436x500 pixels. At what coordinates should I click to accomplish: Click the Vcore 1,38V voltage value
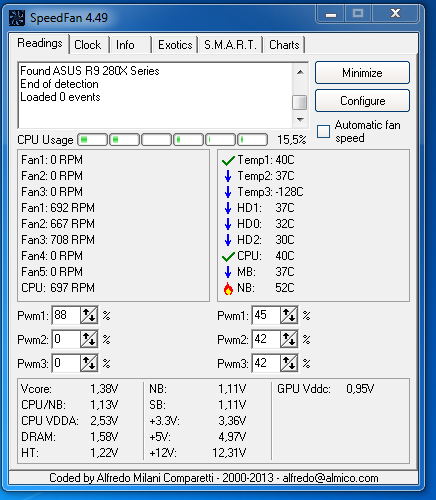104,389
